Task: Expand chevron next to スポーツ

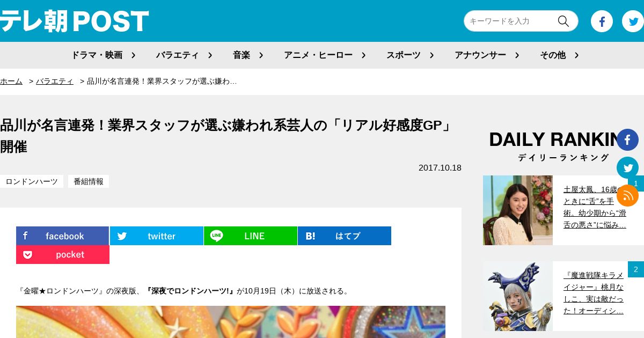Action: click(x=431, y=55)
